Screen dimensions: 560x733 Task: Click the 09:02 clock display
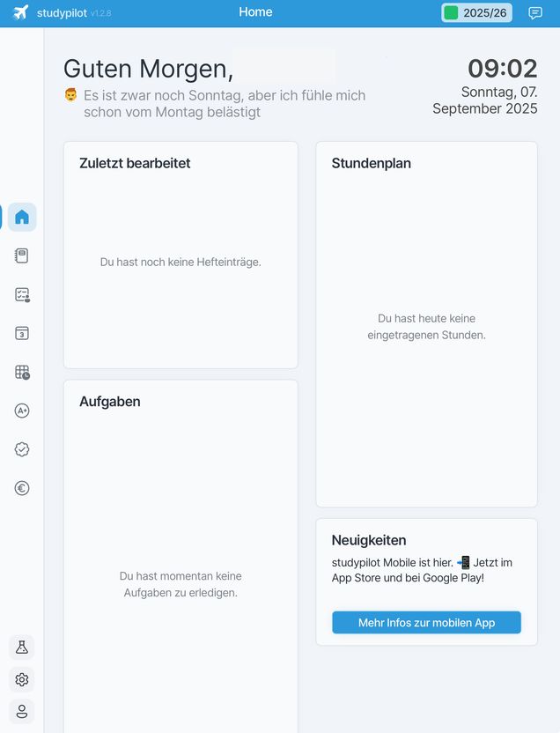(x=502, y=69)
